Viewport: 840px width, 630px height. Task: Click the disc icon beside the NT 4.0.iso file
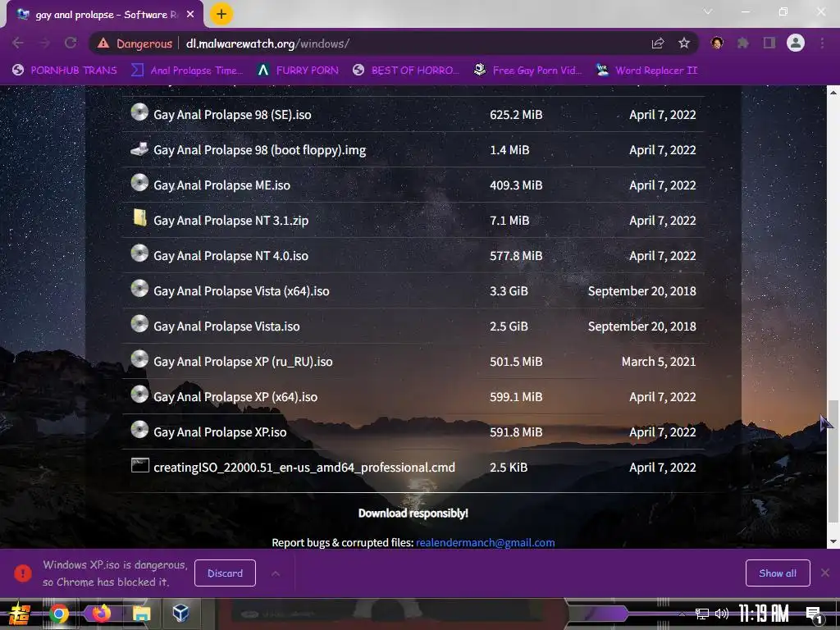pyautogui.click(x=139, y=253)
